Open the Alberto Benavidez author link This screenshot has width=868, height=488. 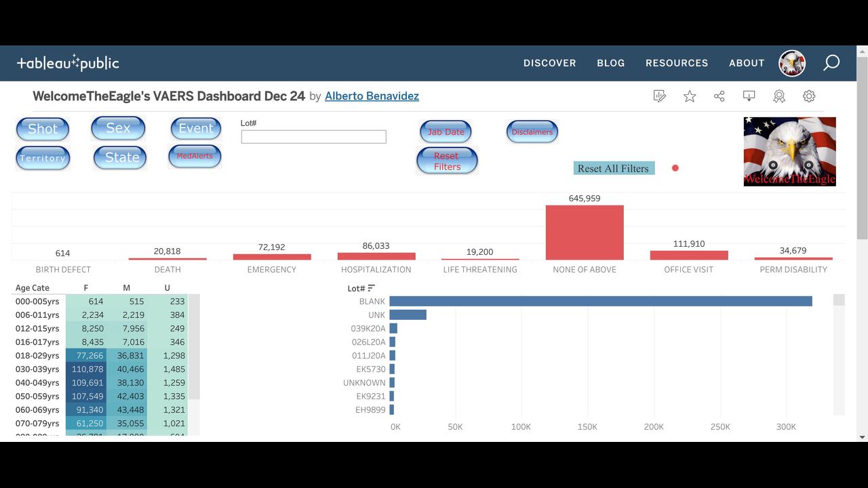[x=372, y=96]
